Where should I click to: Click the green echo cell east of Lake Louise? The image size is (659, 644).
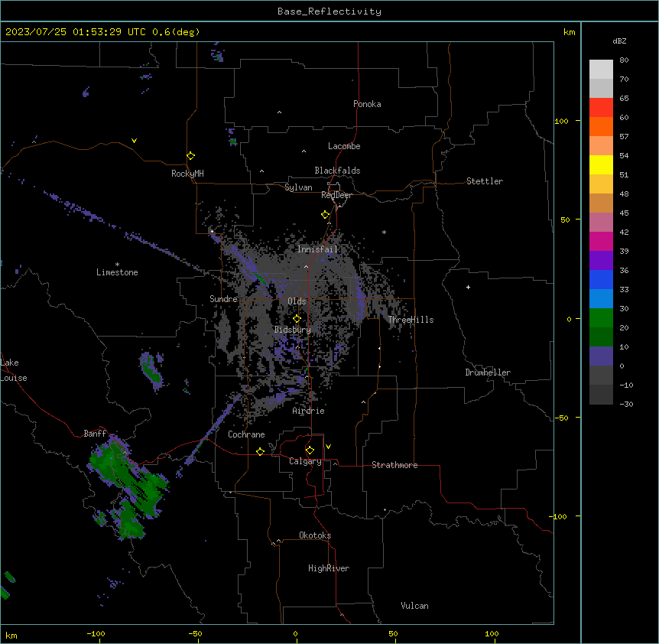coord(151,370)
